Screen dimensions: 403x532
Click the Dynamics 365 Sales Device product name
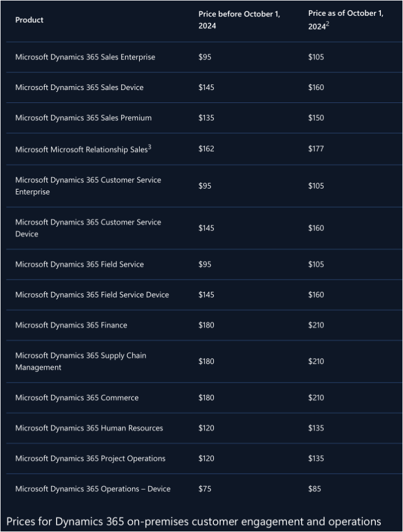[79, 88]
